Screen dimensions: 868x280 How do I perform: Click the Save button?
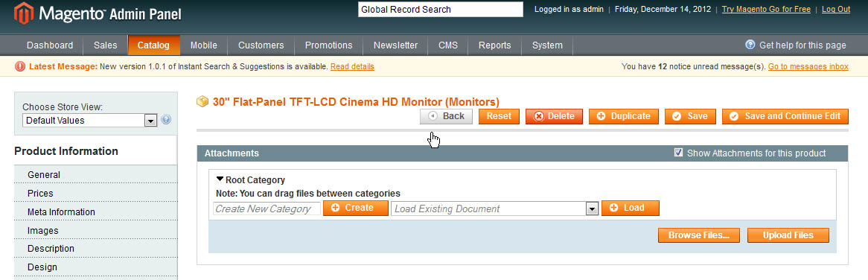(690, 116)
